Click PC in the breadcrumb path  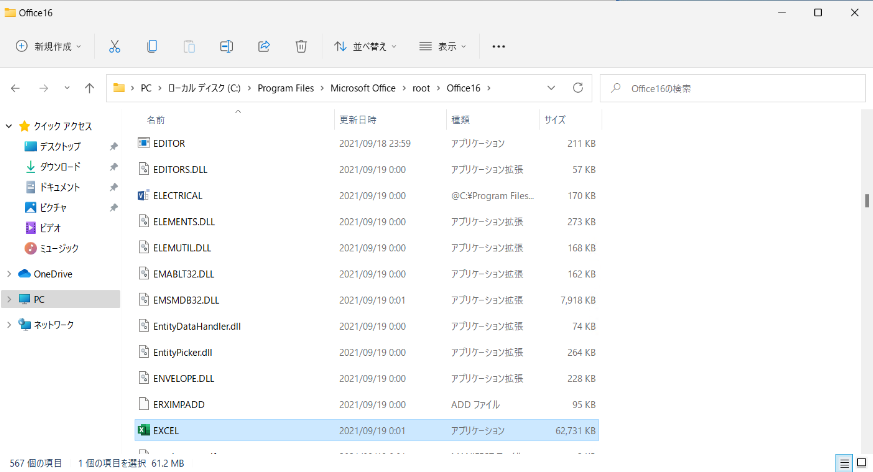coord(146,88)
